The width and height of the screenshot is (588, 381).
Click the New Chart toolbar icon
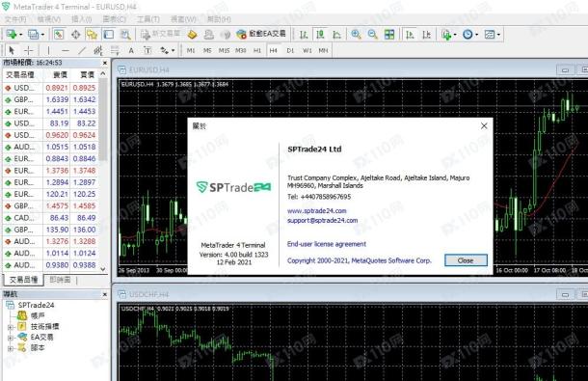(11, 35)
